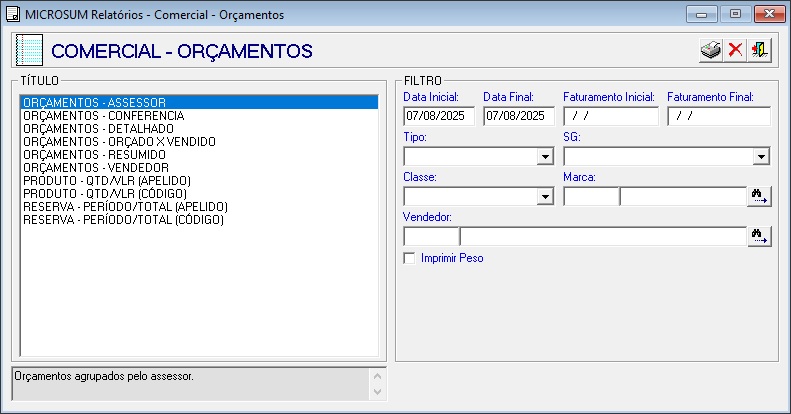Image resolution: width=791 pixels, height=414 pixels.
Task: Maximize the MICROSUM Relatórios window
Action: 736,14
